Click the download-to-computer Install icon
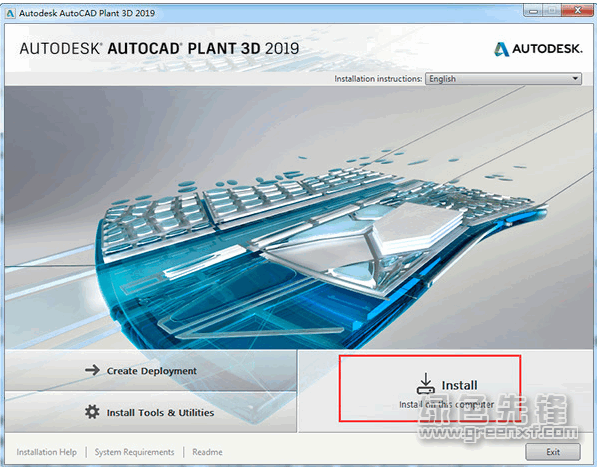Image resolution: width=597 pixels, height=467 pixels. point(426,384)
